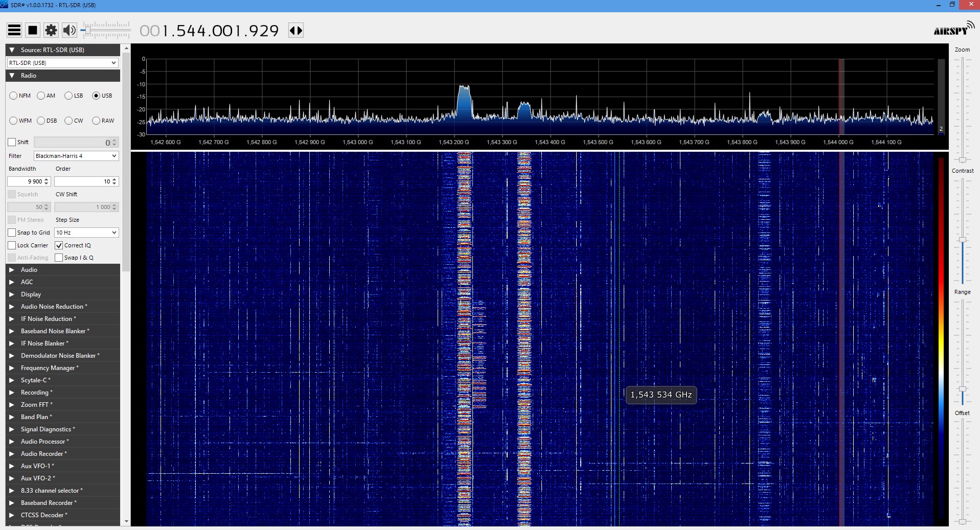Adjust the Zoom slider
This screenshot has width=980, height=530.
[x=963, y=160]
